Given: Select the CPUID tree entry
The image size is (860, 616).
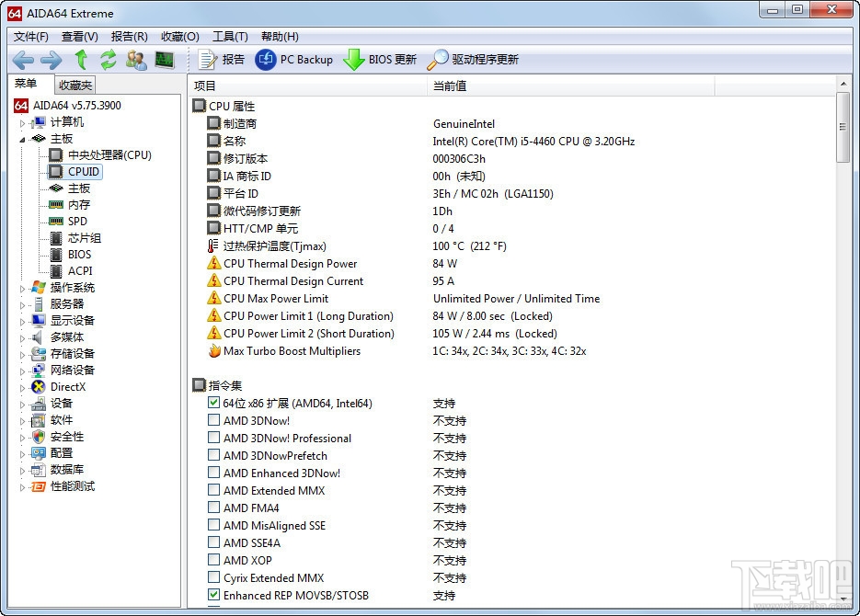Looking at the screenshot, I should tap(75, 172).
